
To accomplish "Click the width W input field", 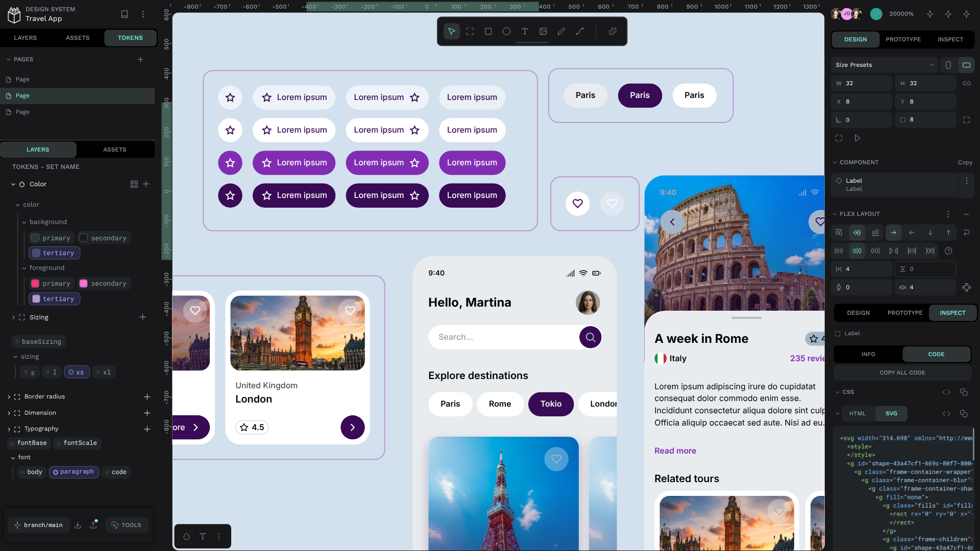I will (863, 83).
